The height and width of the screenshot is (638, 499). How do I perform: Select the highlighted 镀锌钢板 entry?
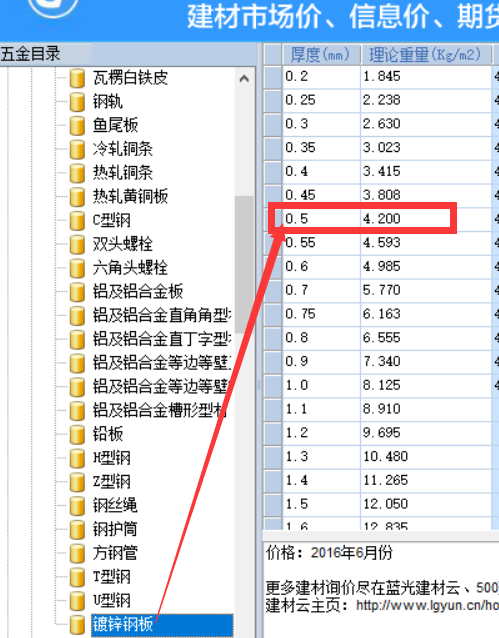click(162, 625)
